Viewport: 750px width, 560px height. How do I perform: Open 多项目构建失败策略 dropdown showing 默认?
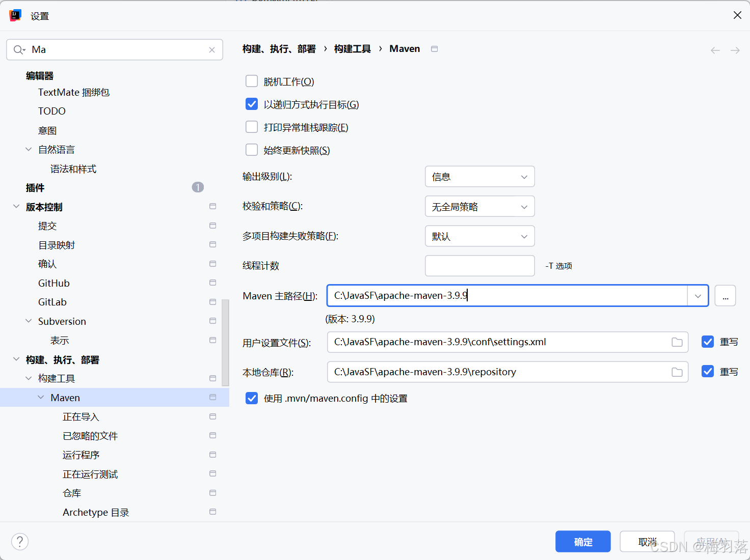pos(480,236)
